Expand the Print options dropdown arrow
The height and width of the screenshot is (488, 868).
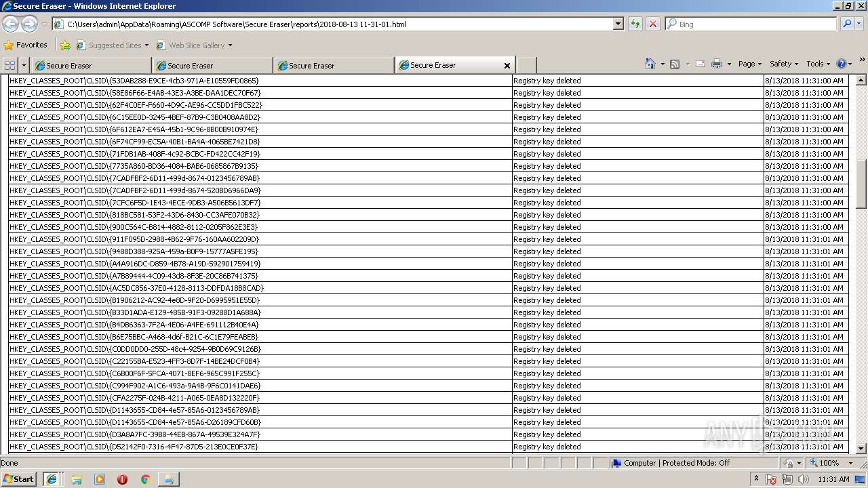pyautogui.click(x=729, y=64)
